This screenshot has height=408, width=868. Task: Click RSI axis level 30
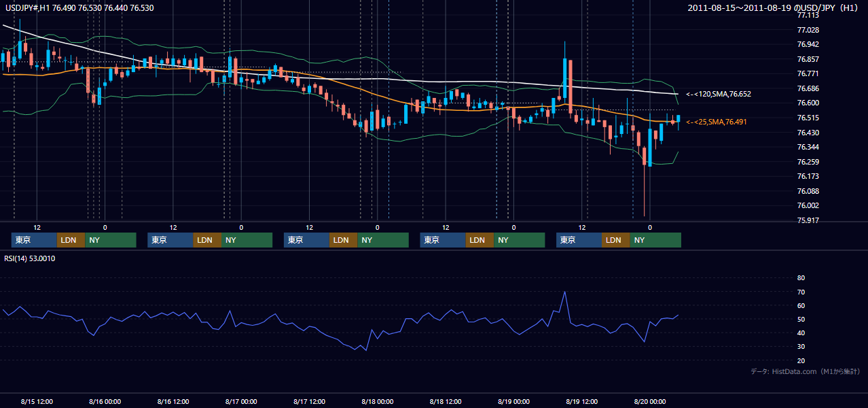801,347
